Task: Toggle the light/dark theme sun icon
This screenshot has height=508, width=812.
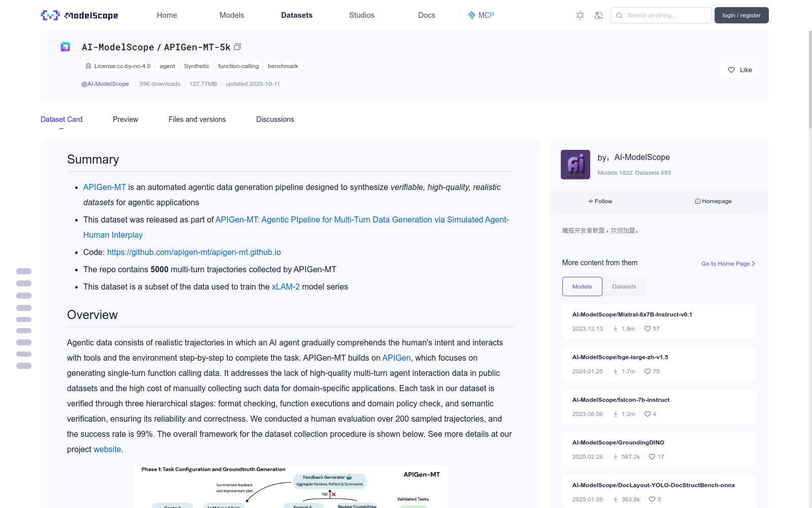Action: [580, 15]
